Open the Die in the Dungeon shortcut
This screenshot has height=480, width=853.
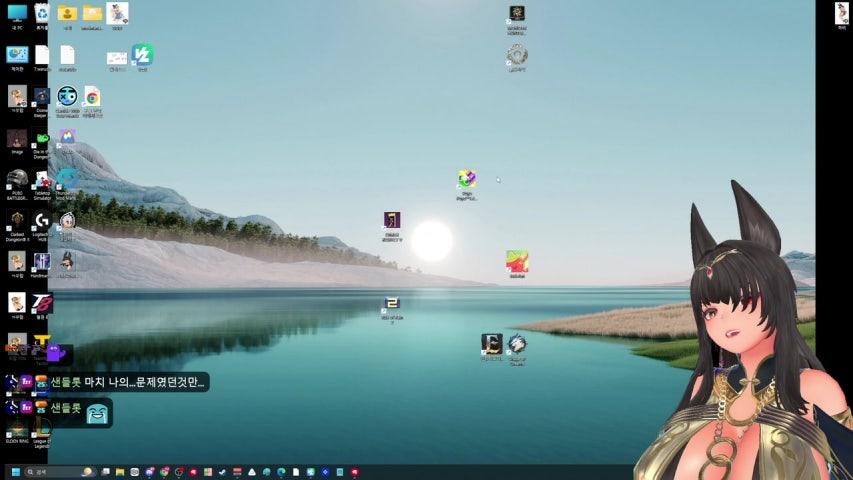41,144
